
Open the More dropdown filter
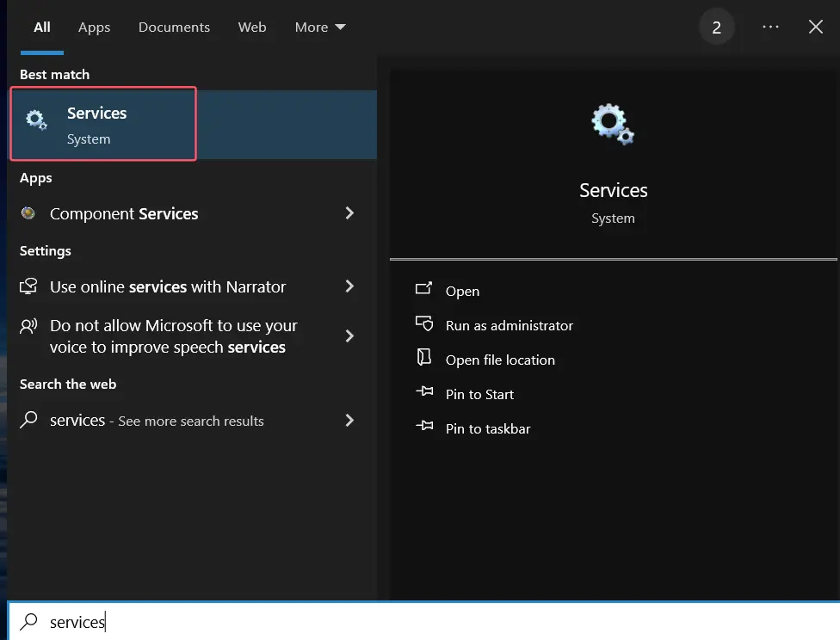click(319, 28)
